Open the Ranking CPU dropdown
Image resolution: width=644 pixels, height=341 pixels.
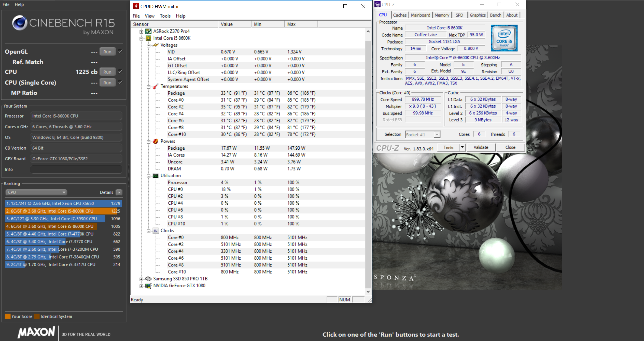[36, 192]
